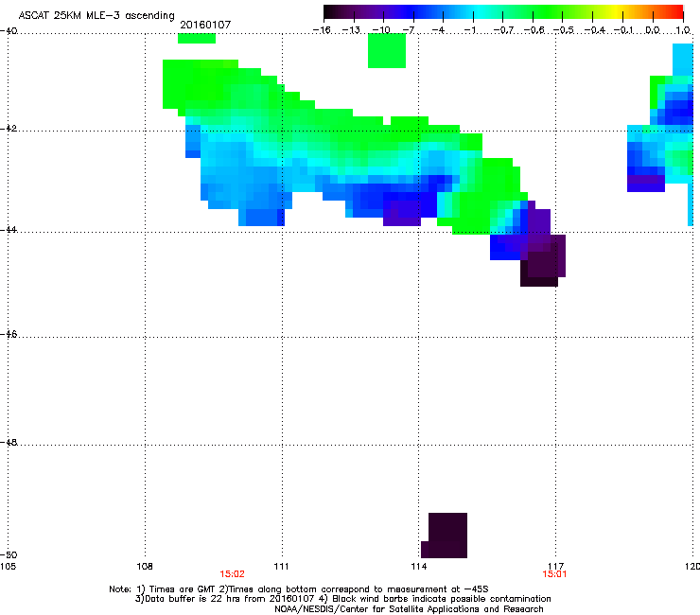700x615 pixels.
Task: Select the 1.0 color scale label
Action: pyautogui.click(x=683, y=30)
